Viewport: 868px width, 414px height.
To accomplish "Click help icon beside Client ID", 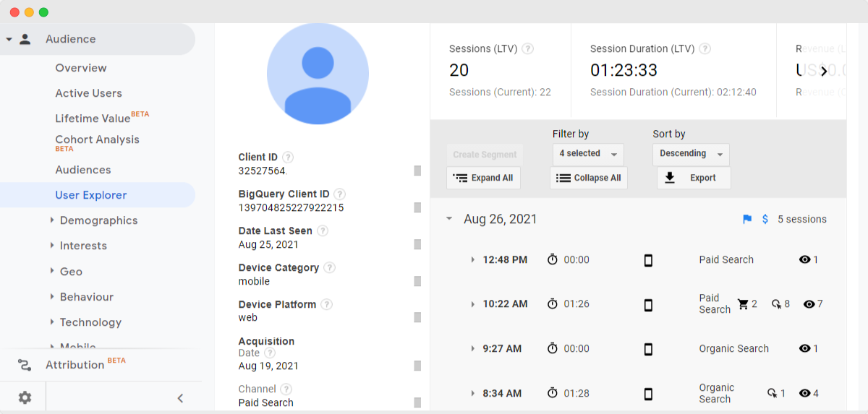I will 288,157.
